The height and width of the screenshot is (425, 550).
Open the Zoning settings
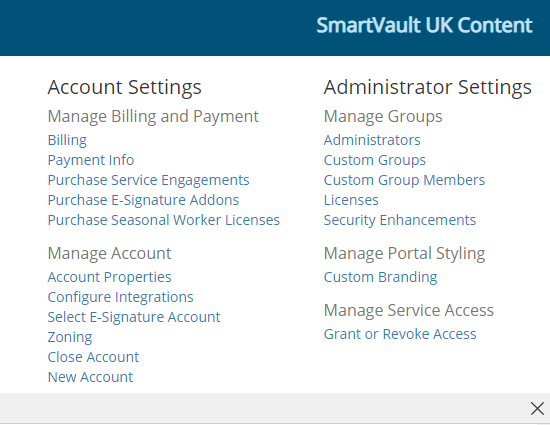click(x=70, y=337)
